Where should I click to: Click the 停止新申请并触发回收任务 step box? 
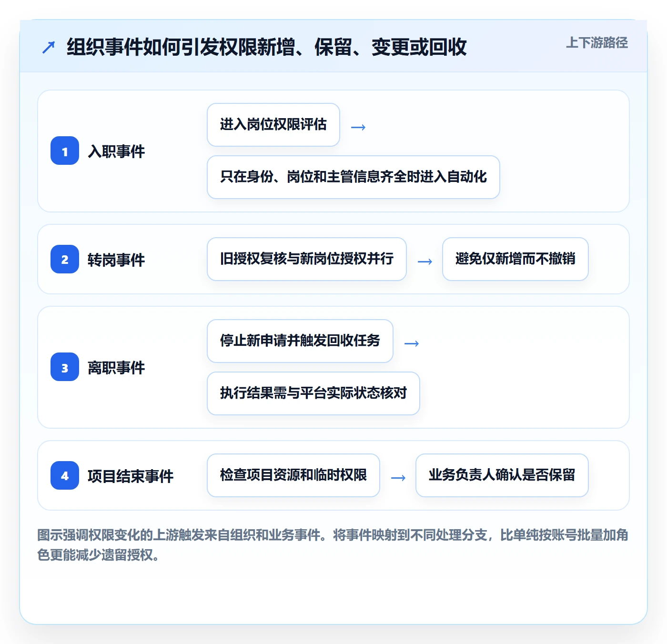coord(300,341)
